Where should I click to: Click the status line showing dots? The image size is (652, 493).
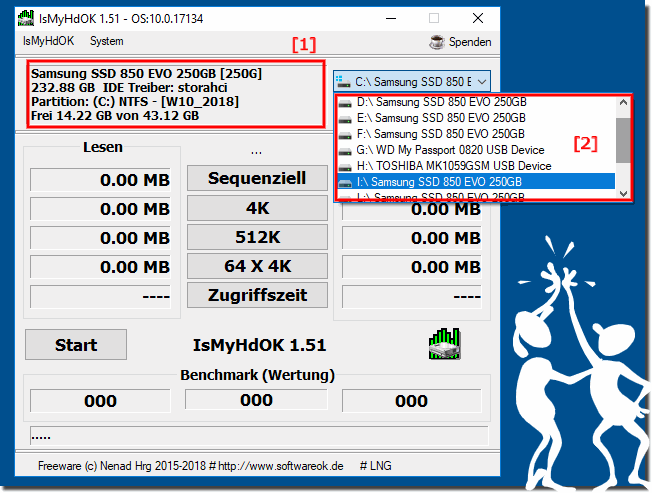coord(259,436)
